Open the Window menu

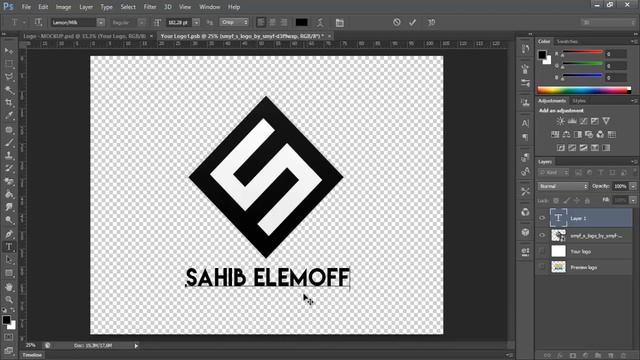coord(210,7)
